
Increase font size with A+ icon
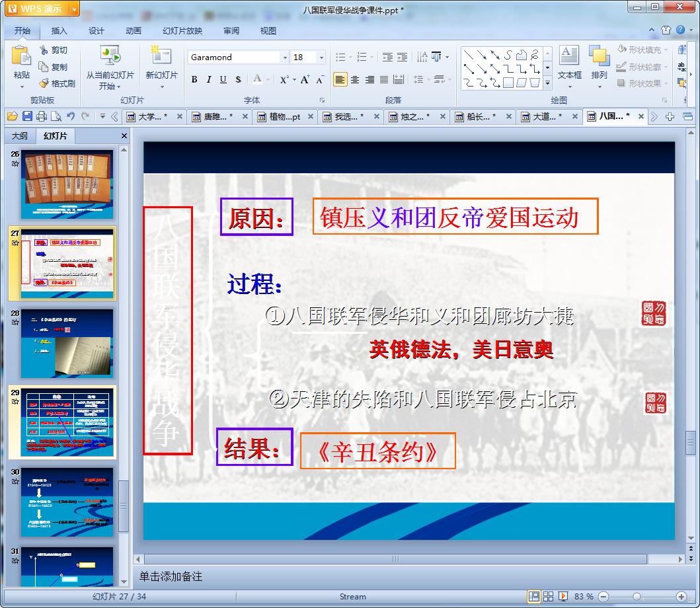click(305, 79)
